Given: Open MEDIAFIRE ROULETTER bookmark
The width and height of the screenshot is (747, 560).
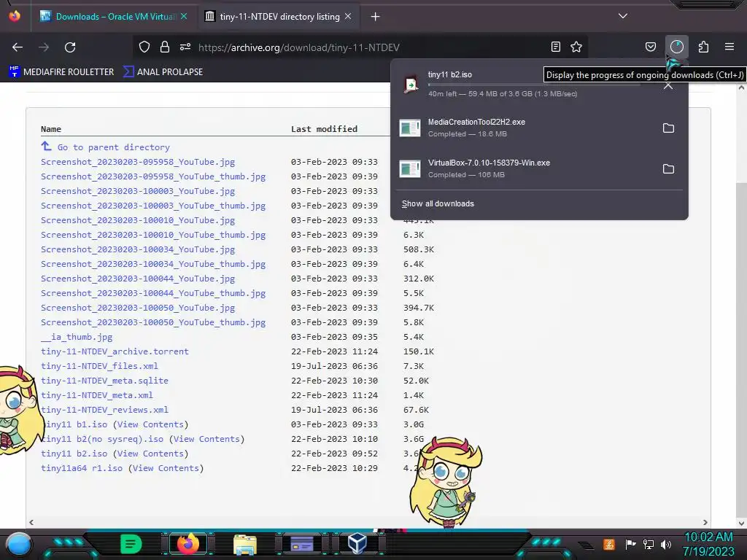Looking at the screenshot, I should click(x=61, y=72).
